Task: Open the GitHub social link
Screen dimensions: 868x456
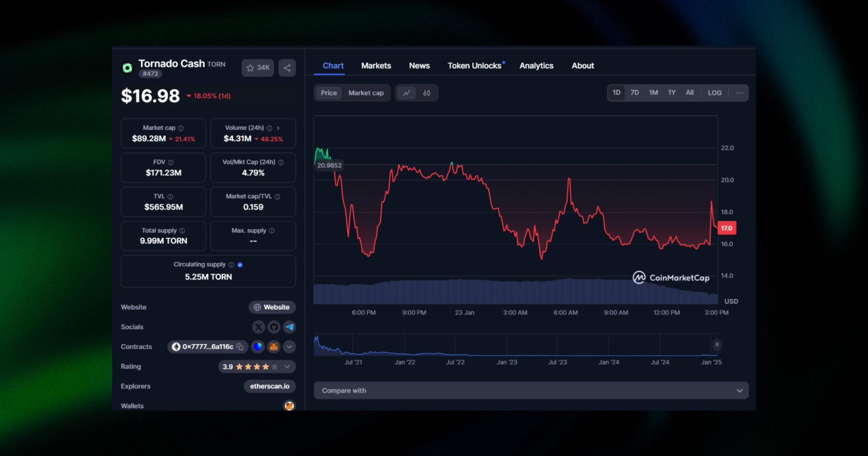Action: (x=274, y=327)
